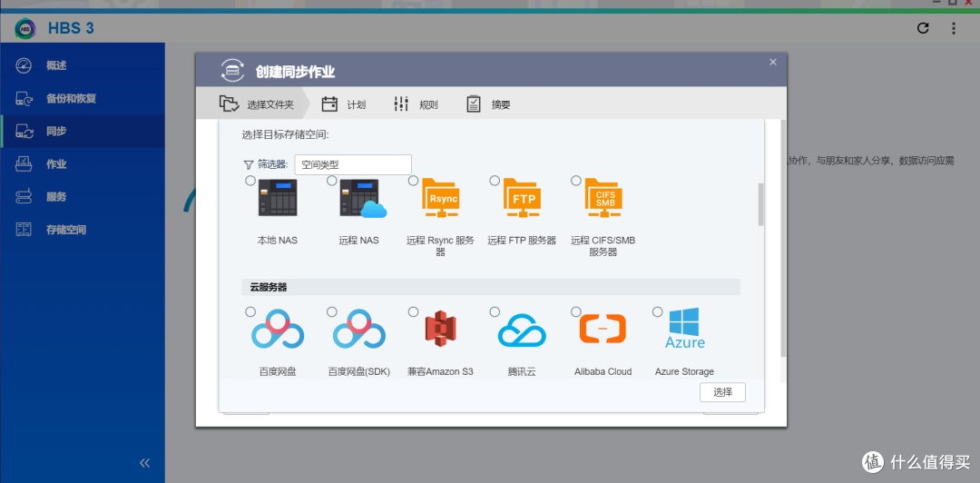
Task: Click the 腾讯云 cloud logo
Action: (522, 331)
